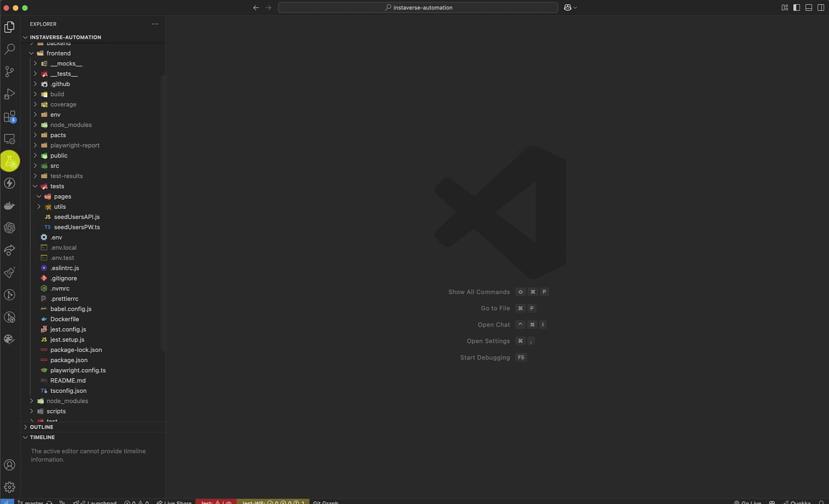This screenshot has width=829, height=504.
Task: Toggle Primary Side Bar visibility
Action: tap(797, 7)
